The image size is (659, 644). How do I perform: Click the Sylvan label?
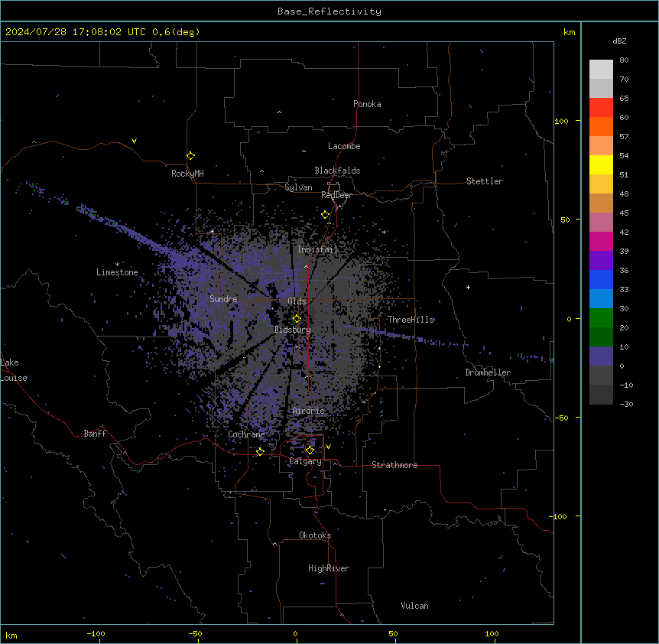298,187
